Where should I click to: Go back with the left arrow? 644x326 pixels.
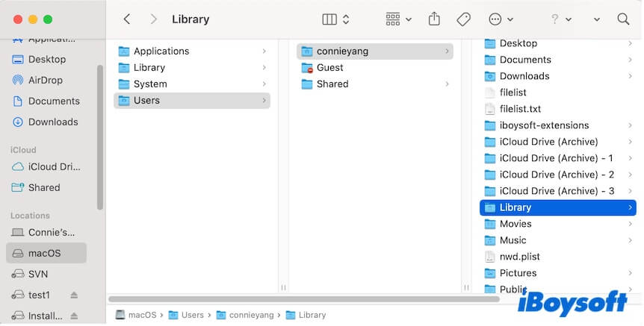[127, 19]
